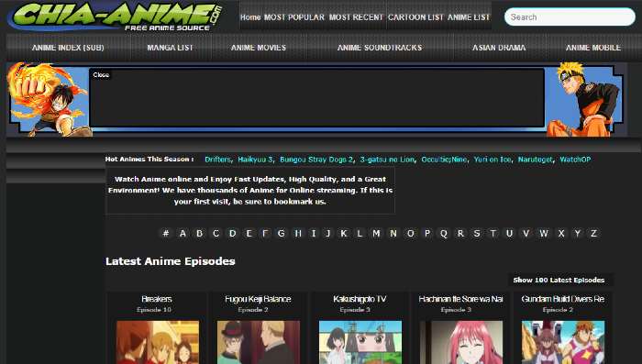Pick letter Z in alphabet index
The height and width of the screenshot is (364, 642).
point(593,234)
